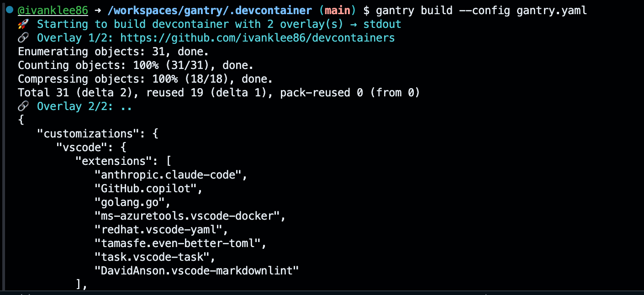This screenshot has width=644, height=295.
Task: Click the "customizations" JSON key
Action: tap(91, 134)
